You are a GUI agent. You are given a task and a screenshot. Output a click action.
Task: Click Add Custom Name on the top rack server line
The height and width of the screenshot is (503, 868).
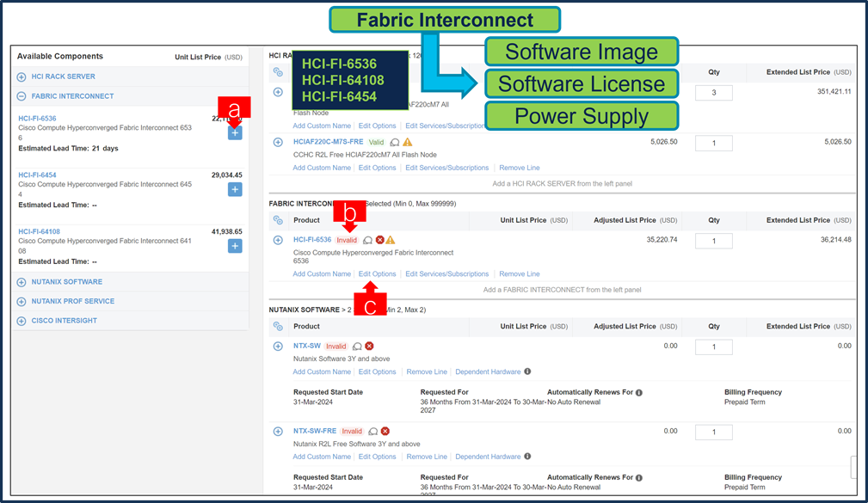tap(322, 126)
